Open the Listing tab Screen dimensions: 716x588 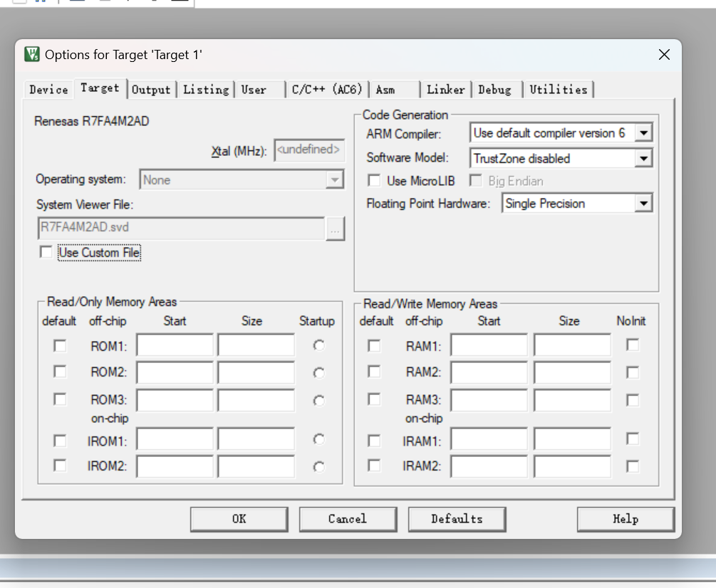(x=206, y=90)
